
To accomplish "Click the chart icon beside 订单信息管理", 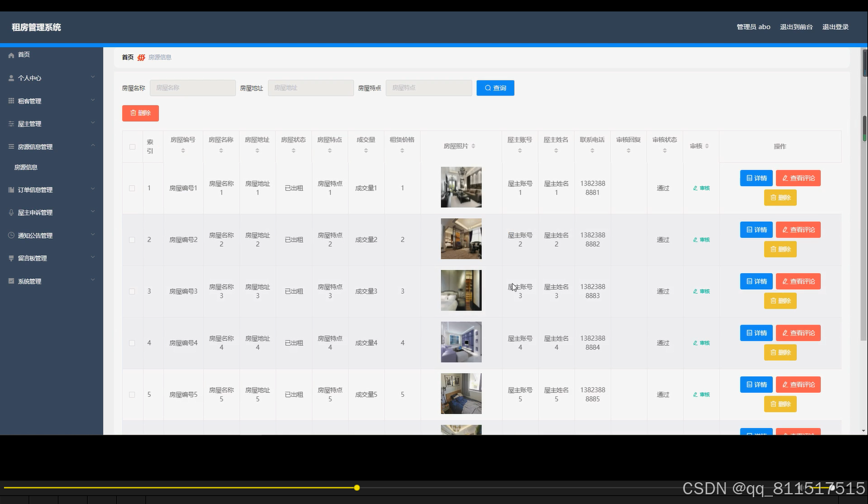I will 11,190.
